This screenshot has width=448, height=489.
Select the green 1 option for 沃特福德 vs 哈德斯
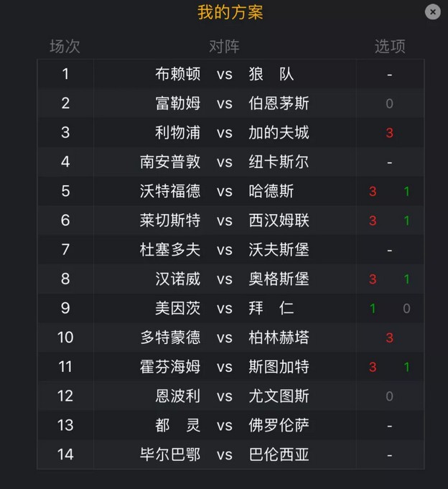tap(406, 192)
